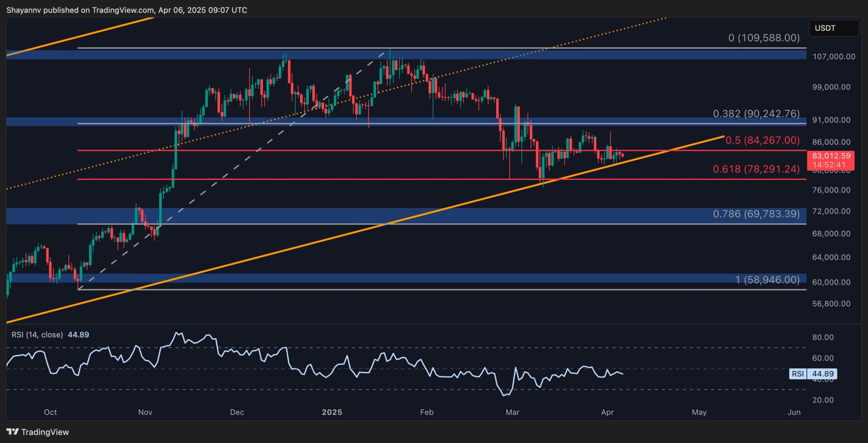Click the TradingView text link at bottom
Screen dimensions: 868x443
[45, 432]
